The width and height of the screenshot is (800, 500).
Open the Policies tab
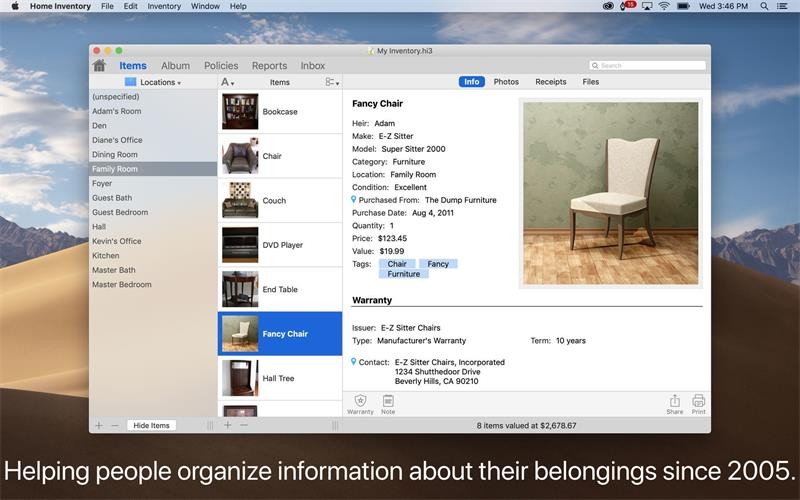[221, 66]
